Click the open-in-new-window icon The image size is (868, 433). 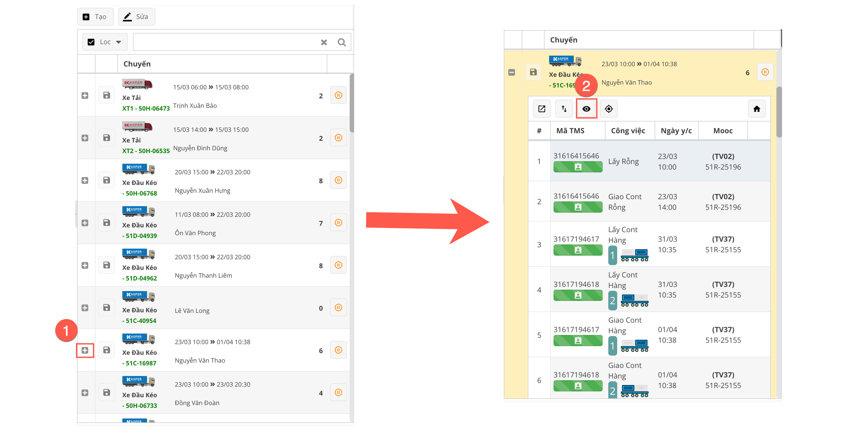pyautogui.click(x=542, y=109)
